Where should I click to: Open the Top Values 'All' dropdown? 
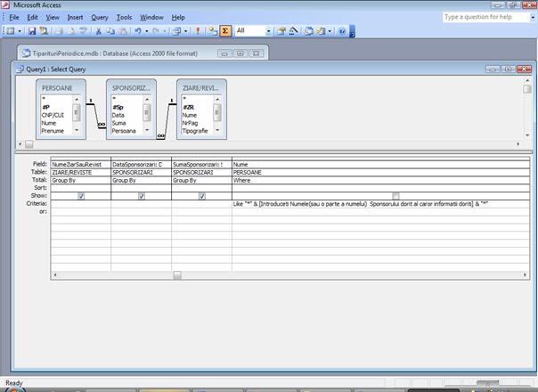pos(266,31)
